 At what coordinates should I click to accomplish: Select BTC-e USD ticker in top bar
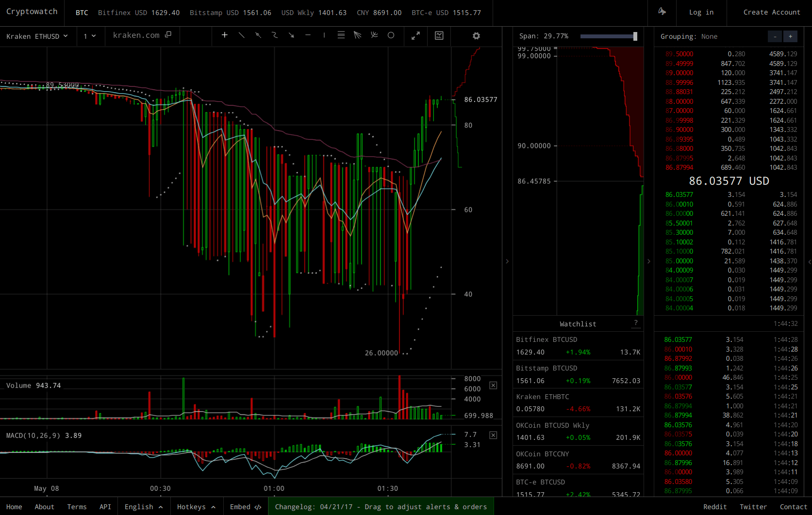tap(446, 13)
